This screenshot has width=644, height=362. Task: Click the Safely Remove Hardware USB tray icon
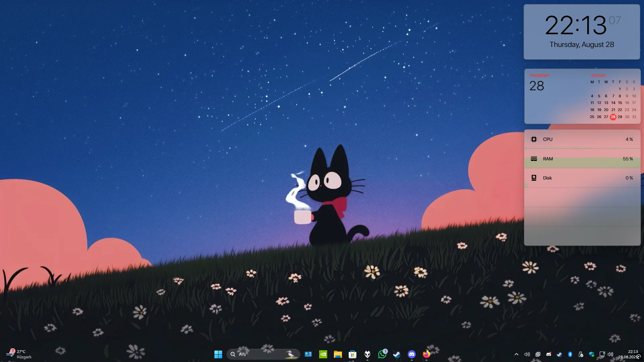581,354
